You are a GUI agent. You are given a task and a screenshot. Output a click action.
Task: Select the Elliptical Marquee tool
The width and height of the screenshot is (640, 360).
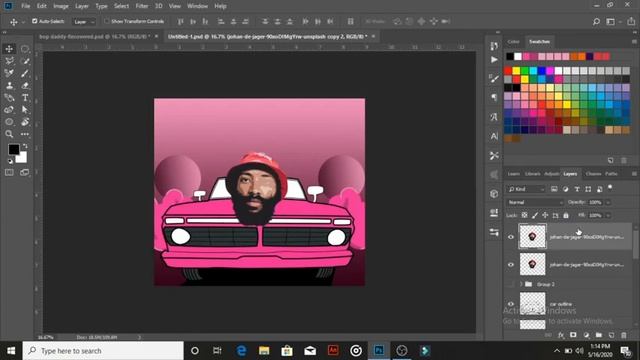tap(25, 49)
